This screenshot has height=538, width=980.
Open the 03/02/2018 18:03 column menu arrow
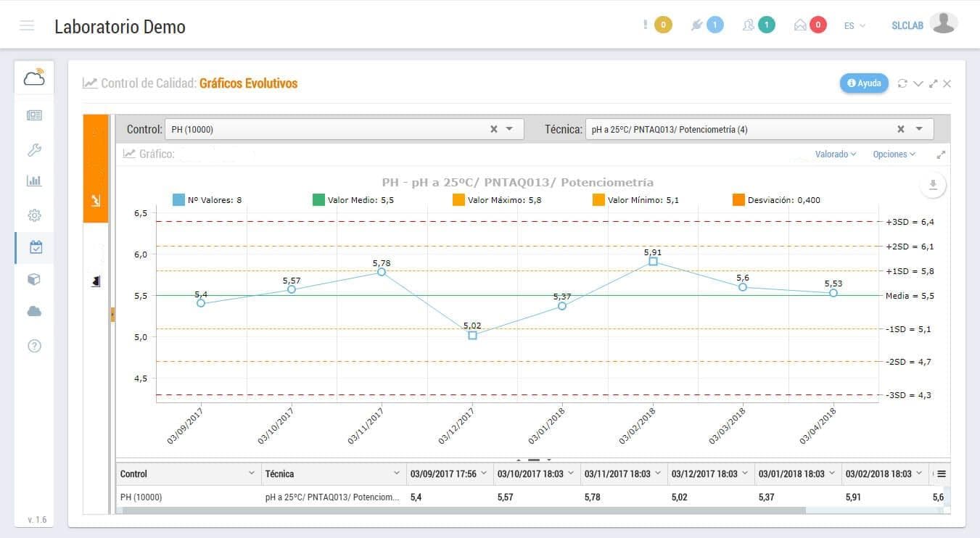point(919,473)
